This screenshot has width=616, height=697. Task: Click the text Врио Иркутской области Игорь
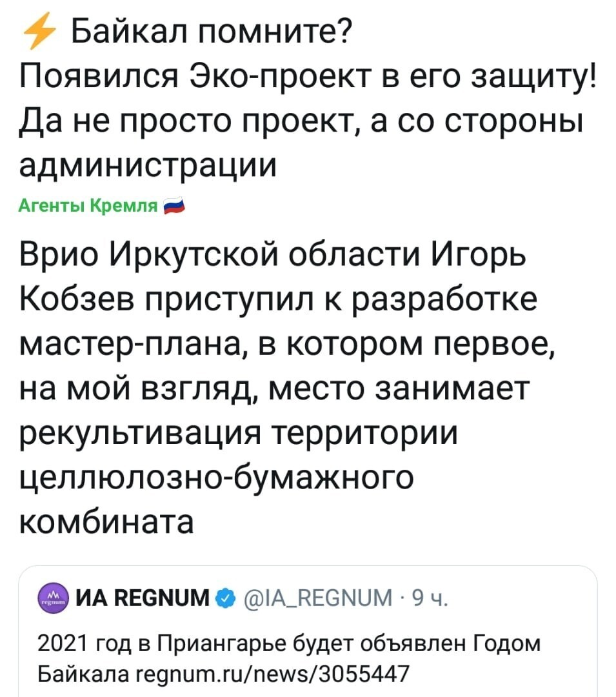[x=273, y=256]
